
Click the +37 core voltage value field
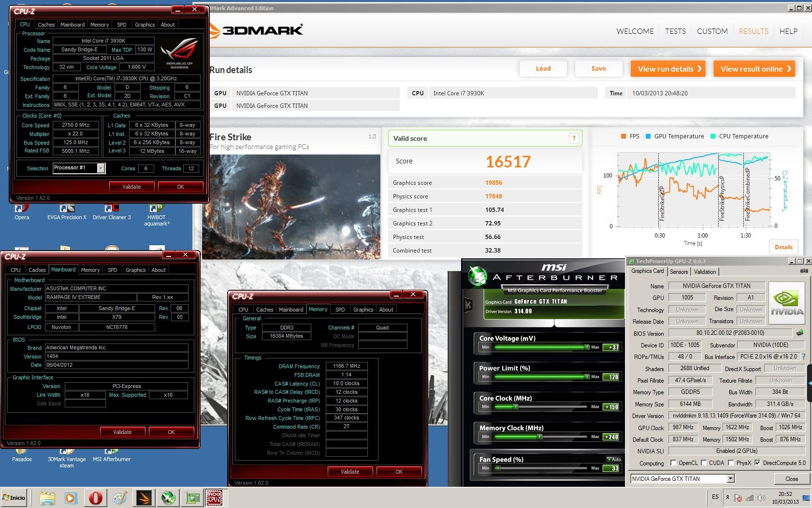[611, 347]
